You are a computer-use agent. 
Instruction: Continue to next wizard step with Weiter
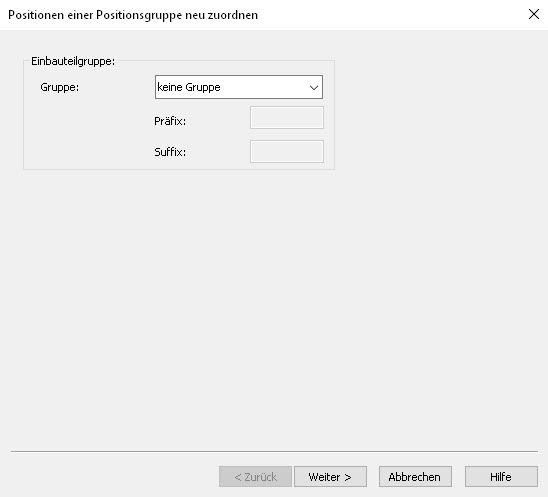click(330, 476)
